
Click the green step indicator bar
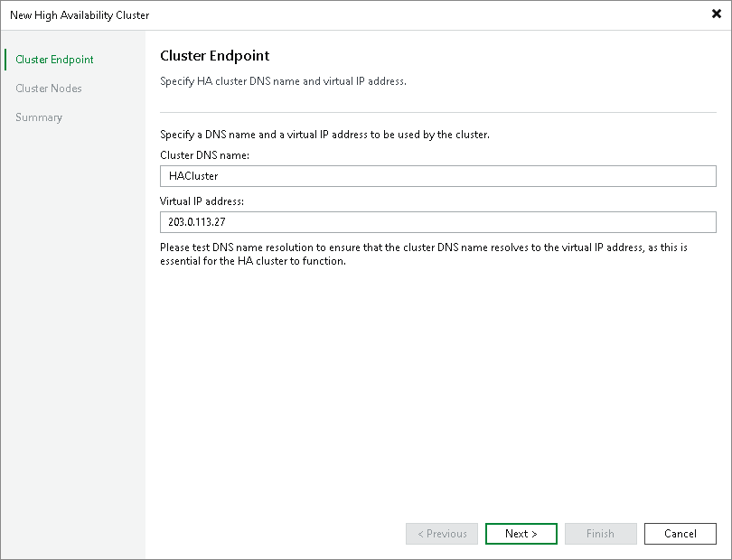click(x=7, y=59)
